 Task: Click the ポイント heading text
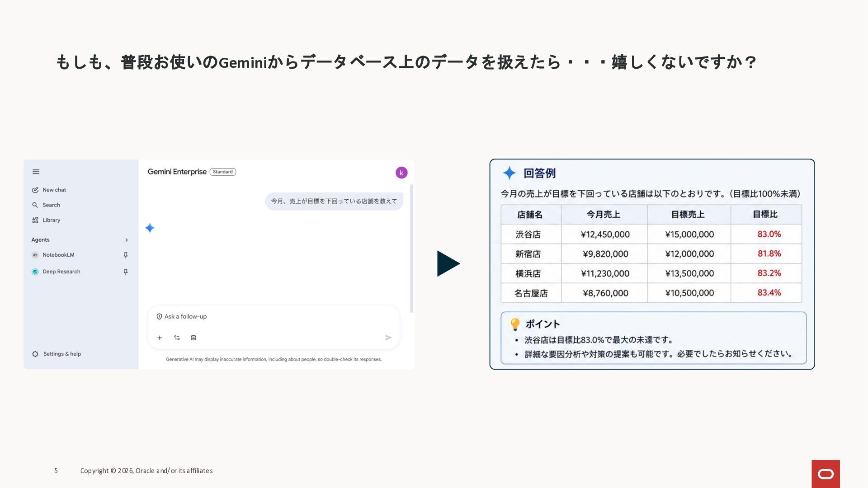[x=542, y=324]
